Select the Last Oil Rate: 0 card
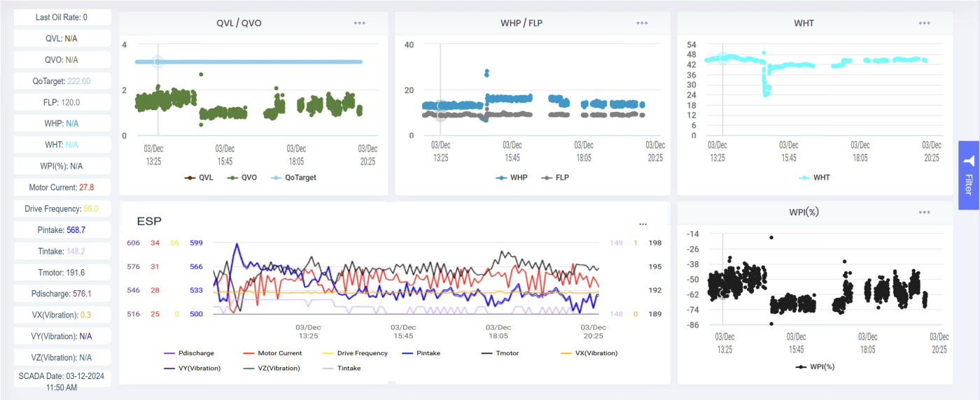The height and width of the screenshot is (400, 980). coord(62,17)
